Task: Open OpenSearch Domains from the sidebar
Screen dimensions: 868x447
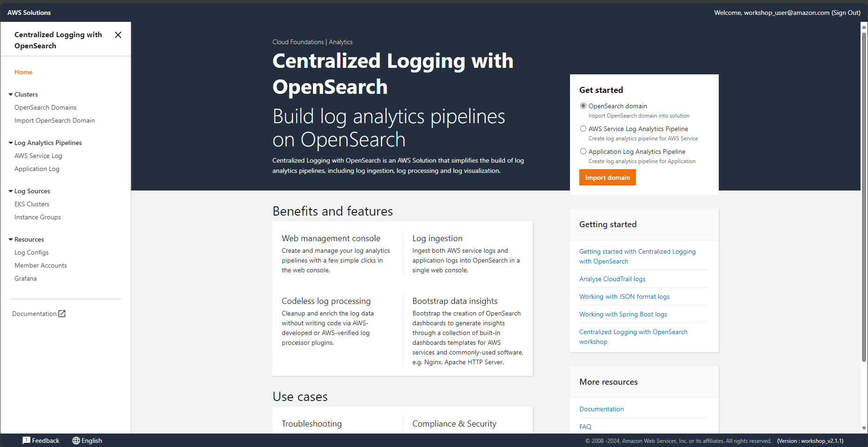Action: point(45,107)
